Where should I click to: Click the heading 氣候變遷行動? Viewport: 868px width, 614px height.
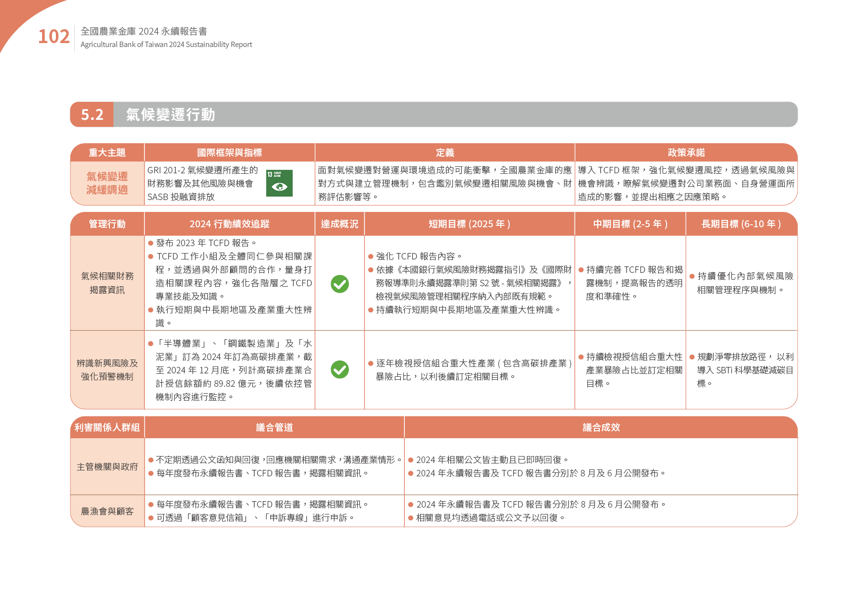[170, 114]
